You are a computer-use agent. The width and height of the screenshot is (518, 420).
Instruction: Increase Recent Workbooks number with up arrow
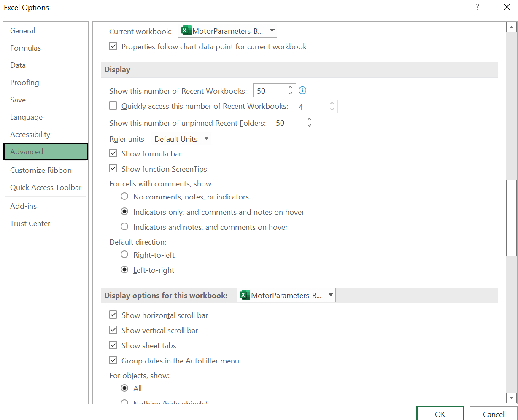(x=290, y=88)
